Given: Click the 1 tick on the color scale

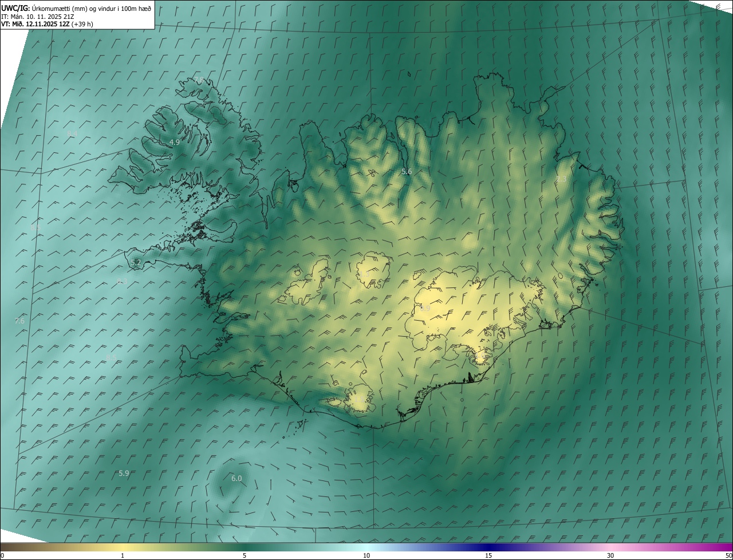Looking at the screenshot, I should tap(123, 555).
